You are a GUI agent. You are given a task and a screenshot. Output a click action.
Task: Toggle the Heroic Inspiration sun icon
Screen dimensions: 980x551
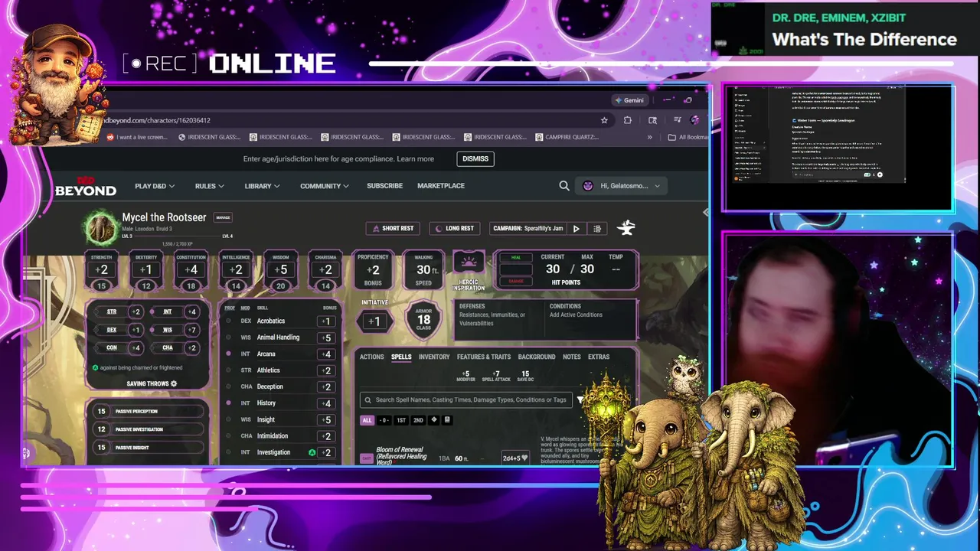point(469,262)
